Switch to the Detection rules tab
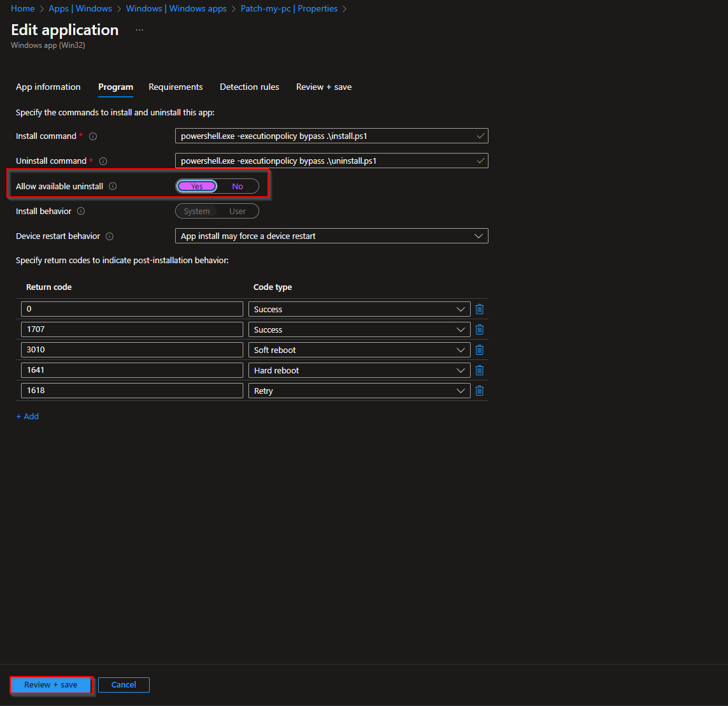The width and height of the screenshot is (728, 706). 249,87
